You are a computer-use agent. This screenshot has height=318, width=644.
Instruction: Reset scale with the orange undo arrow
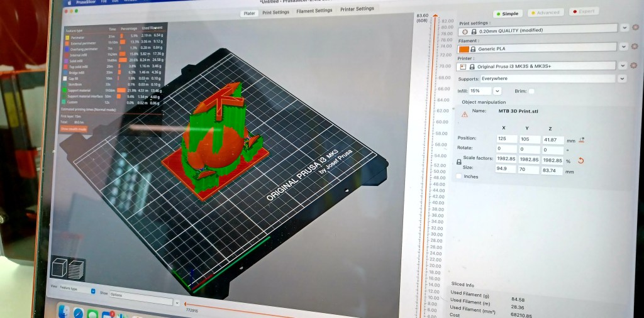click(x=580, y=160)
